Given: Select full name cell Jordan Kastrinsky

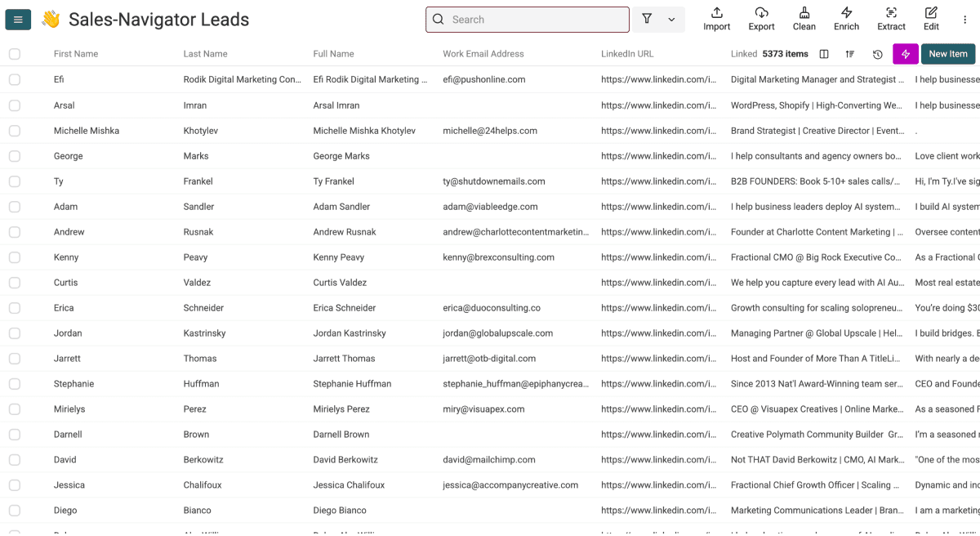Looking at the screenshot, I should [x=350, y=333].
